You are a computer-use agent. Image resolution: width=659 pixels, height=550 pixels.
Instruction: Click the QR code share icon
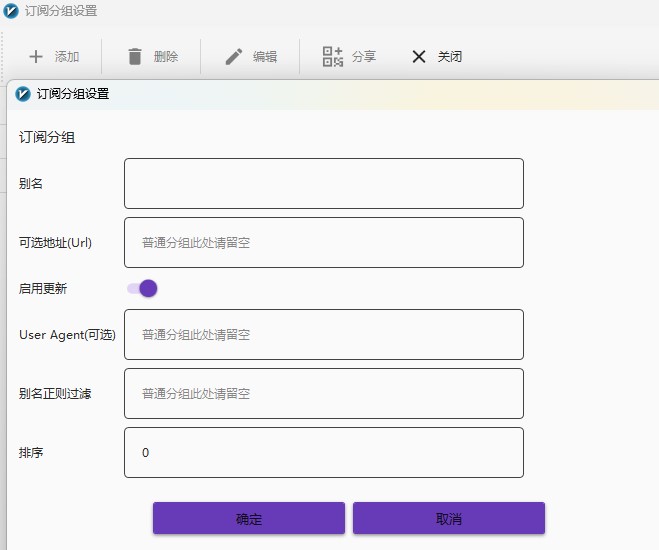click(x=332, y=57)
